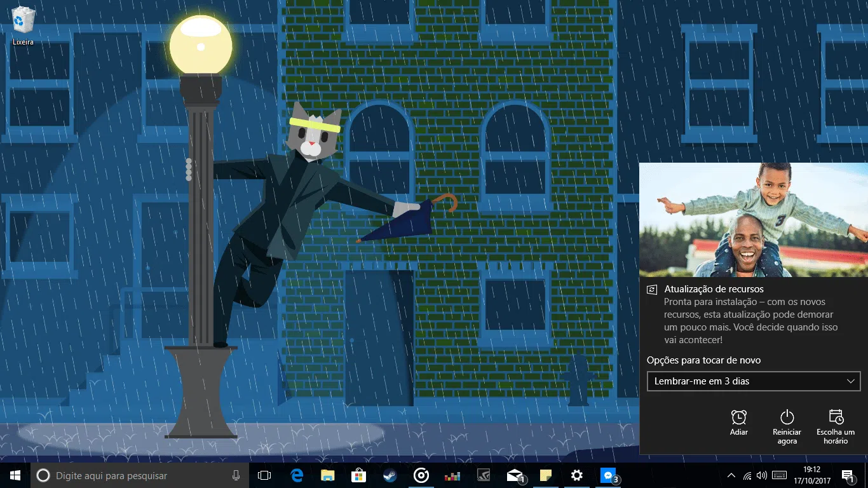Click the microphone icon in search box
The height and width of the screenshot is (488, 868).
(236, 475)
